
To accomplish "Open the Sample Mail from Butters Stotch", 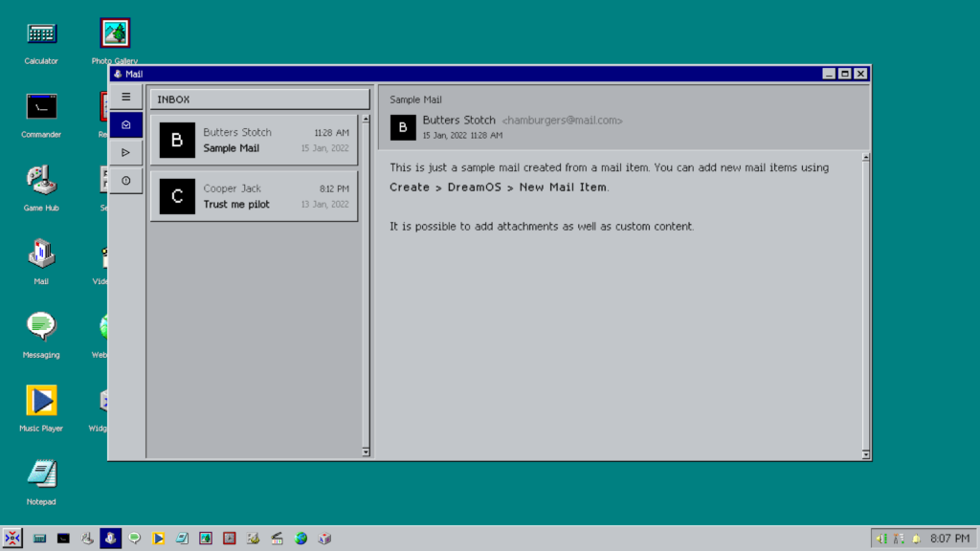I will pos(254,140).
